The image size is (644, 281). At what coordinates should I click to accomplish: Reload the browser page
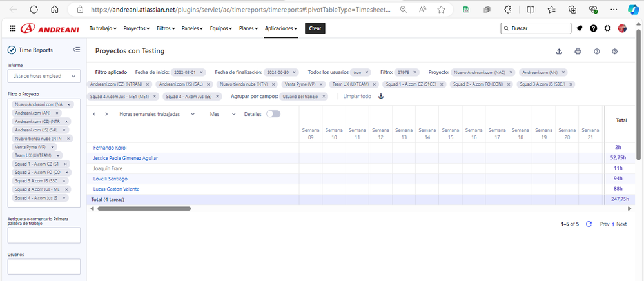[34, 10]
